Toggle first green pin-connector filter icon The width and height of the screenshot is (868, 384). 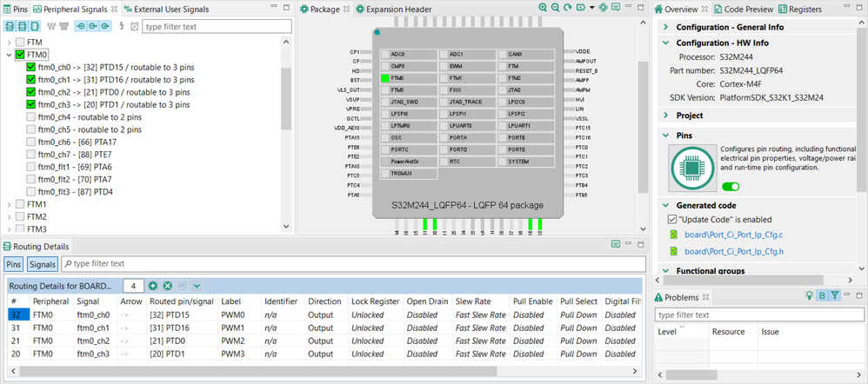[81, 27]
